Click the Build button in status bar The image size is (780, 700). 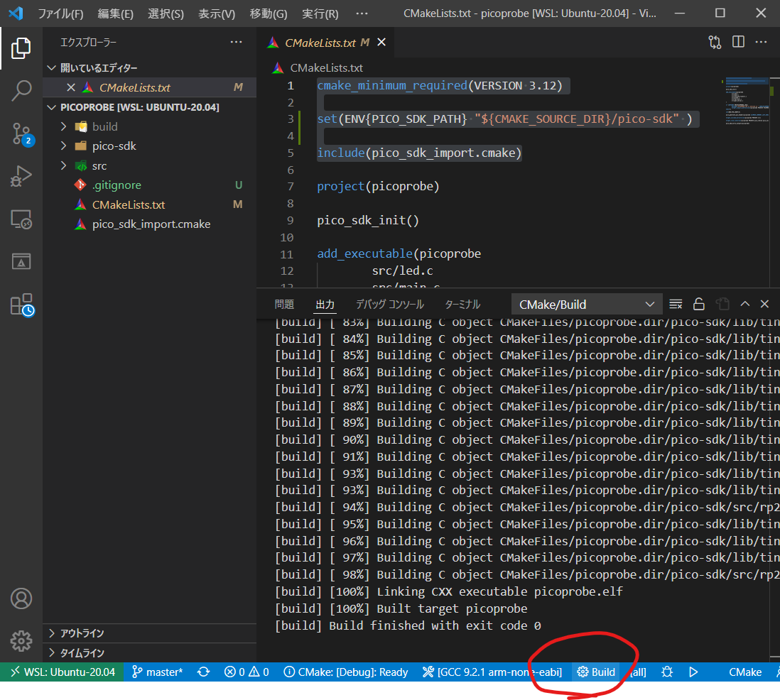[596, 672]
